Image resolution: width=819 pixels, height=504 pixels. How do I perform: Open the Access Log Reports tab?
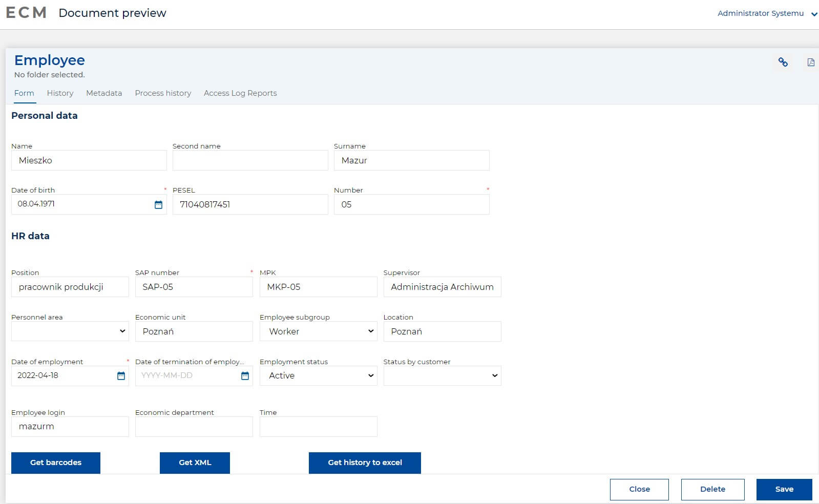(x=240, y=93)
